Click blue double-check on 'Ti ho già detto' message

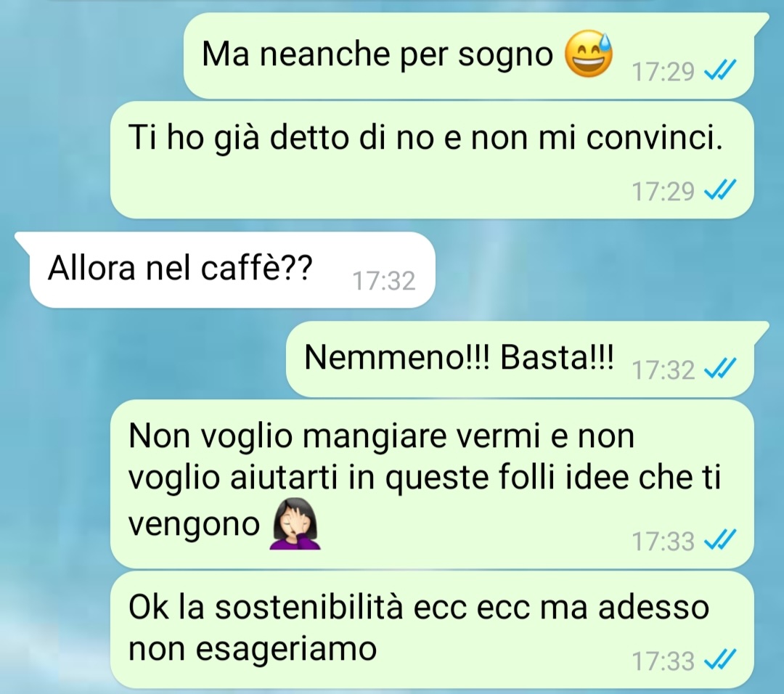[x=719, y=189]
